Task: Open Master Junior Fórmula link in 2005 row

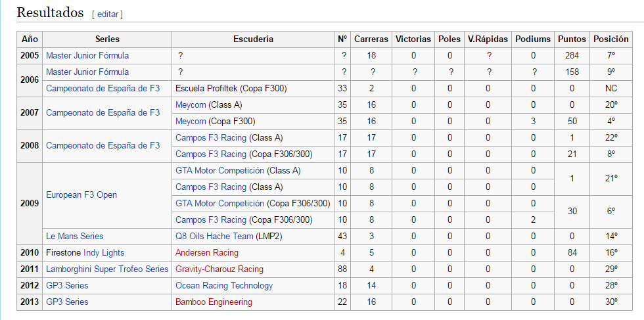Action: pyautogui.click(x=87, y=55)
